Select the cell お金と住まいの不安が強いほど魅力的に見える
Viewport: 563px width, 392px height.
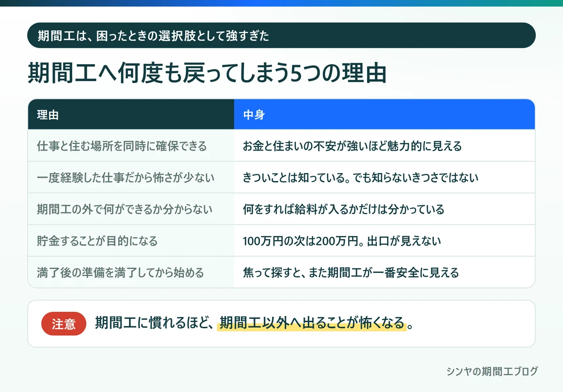pos(384,146)
